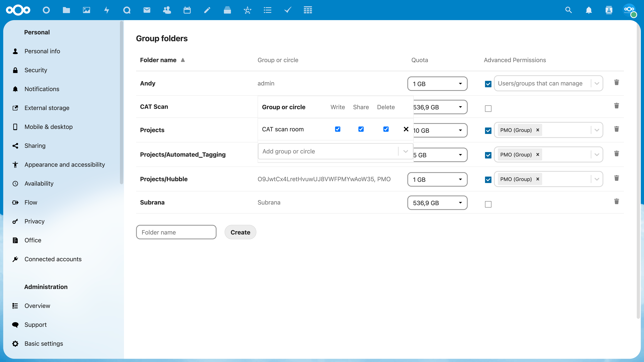Open the Circles star icon in top bar
Image resolution: width=644 pixels, height=362 pixels.
[x=248, y=10]
